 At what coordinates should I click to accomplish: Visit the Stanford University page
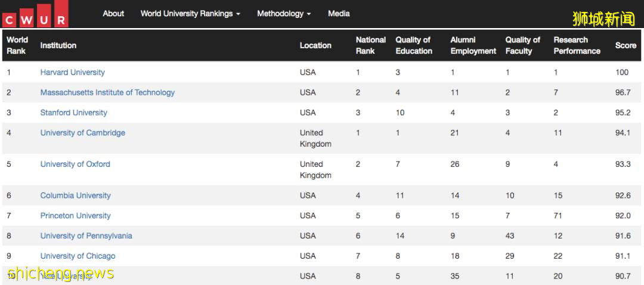tap(73, 113)
